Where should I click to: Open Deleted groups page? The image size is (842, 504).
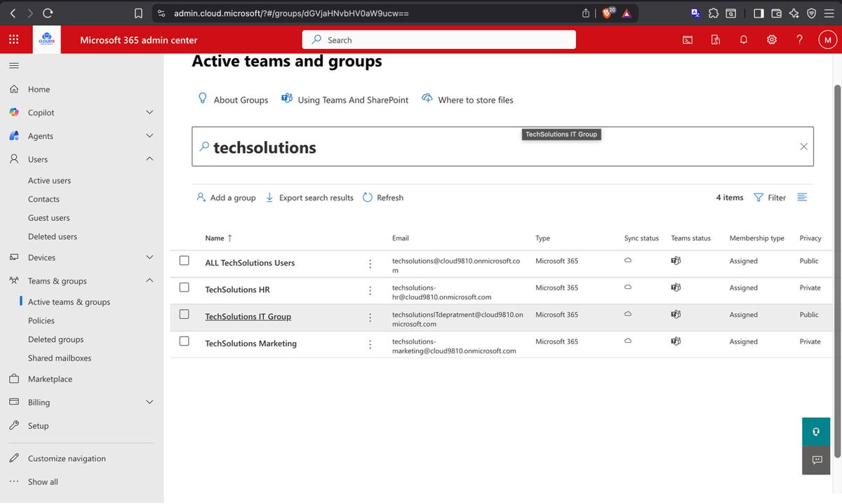pyautogui.click(x=55, y=339)
